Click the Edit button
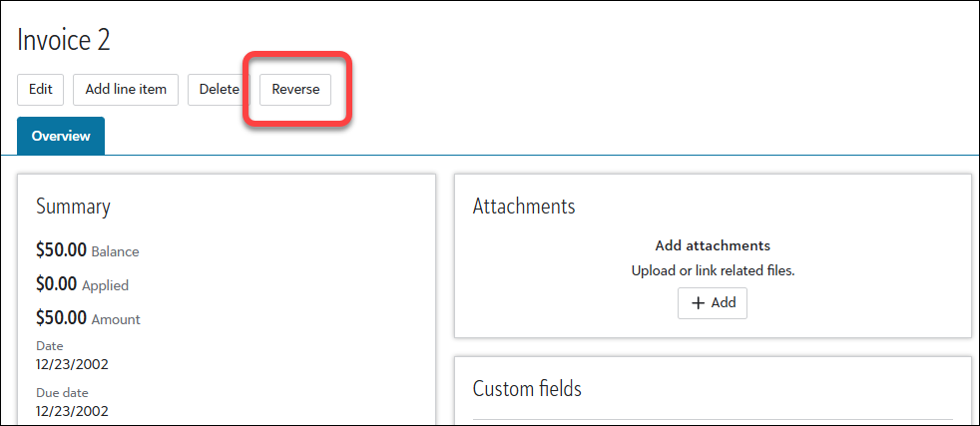Image resolution: width=980 pixels, height=426 pixels. [x=41, y=89]
